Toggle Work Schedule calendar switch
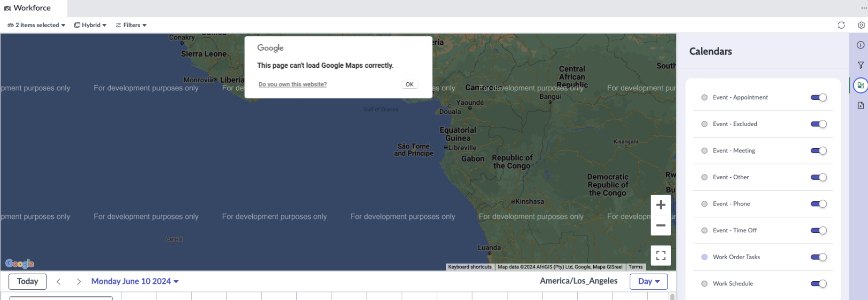This screenshot has width=868, height=300. tap(819, 284)
